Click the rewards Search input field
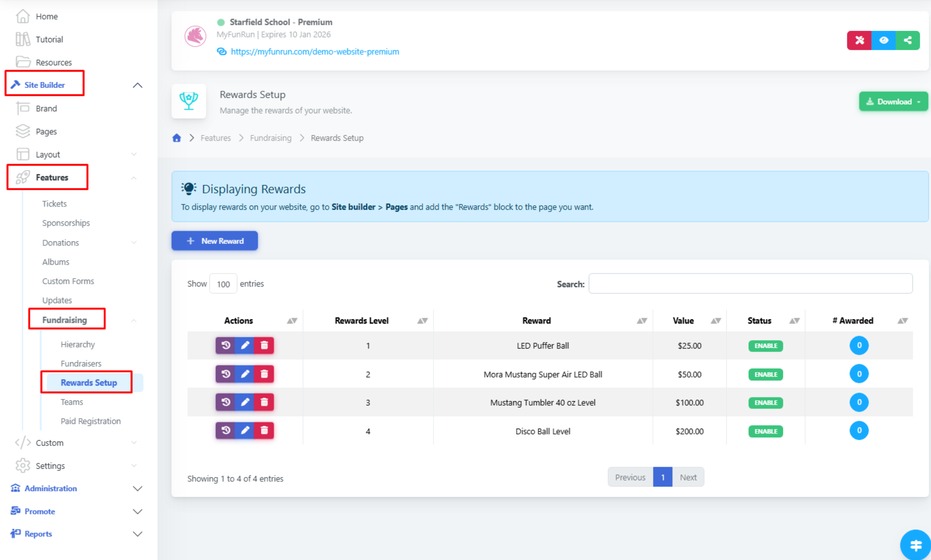Image resolution: width=931 pixels, height=560 pixels. point(750,284)
